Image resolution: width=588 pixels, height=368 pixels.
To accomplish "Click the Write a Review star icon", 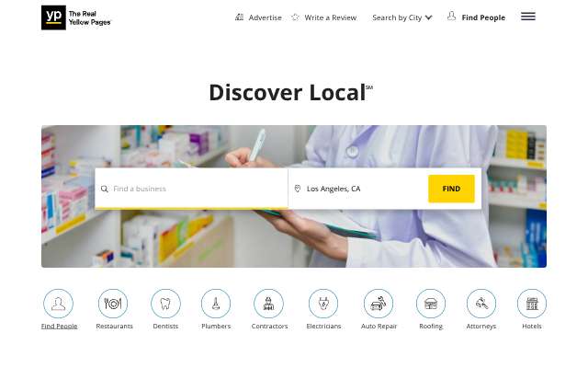I will [296, 17].
